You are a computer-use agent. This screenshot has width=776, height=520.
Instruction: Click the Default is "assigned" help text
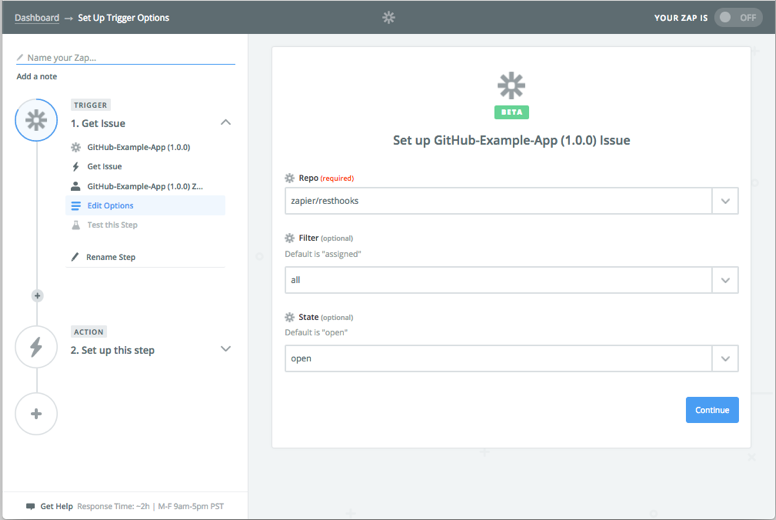pyautogui.click(x=323, y=254)
